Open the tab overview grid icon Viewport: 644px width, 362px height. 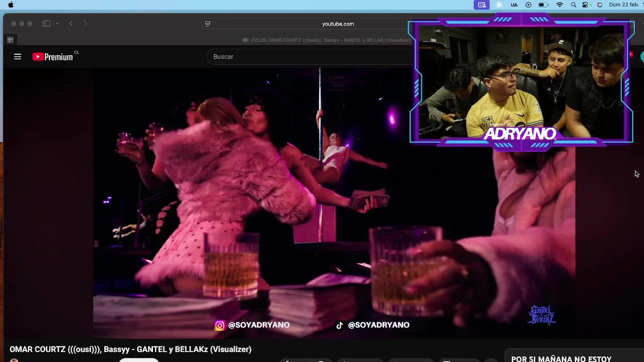[x=10, y=40]
